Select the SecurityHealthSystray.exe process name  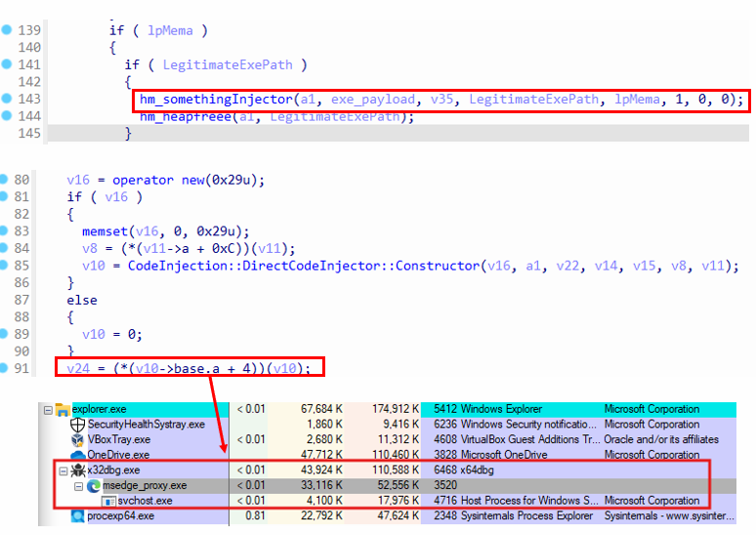click(147, 424)
